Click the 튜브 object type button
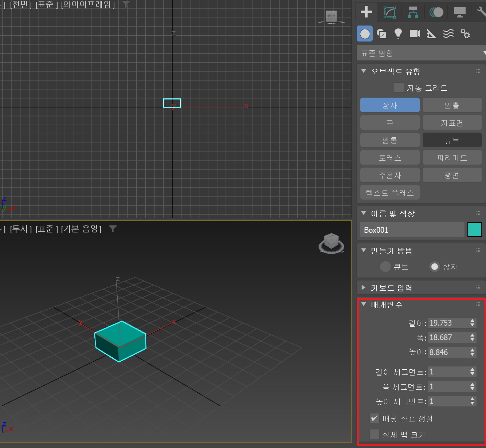This screenshot has width=486, height=448. tap(452, 140)
